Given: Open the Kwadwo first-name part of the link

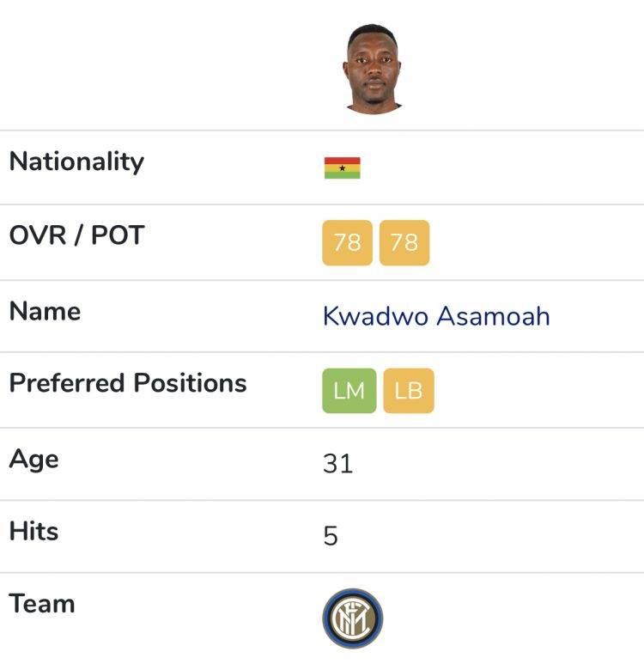Looking at the screenshot, I should coord(375,316).
